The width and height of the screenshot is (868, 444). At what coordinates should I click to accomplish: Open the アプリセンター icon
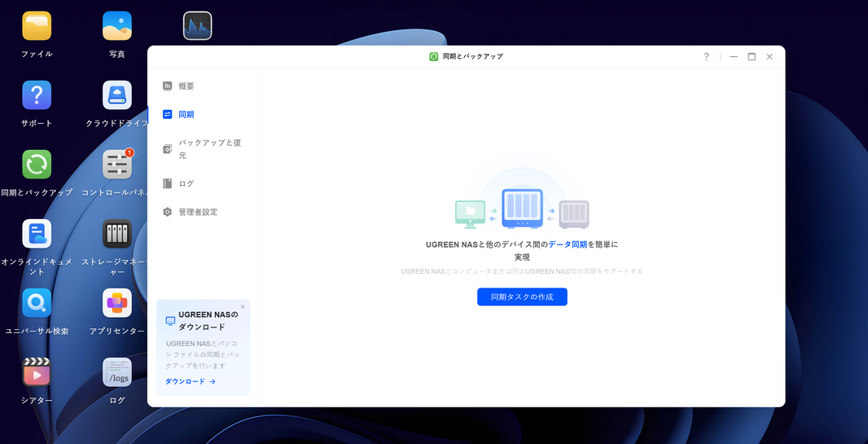click(116, 303)
